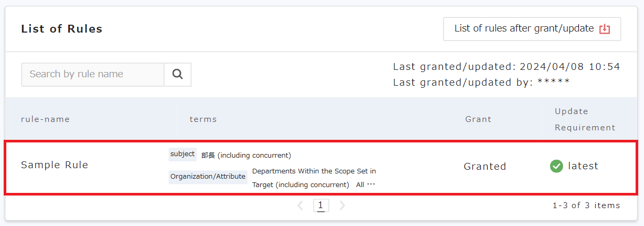Click the Organization/Attribute tag label
644x226 pixels.
pos(208,177)
